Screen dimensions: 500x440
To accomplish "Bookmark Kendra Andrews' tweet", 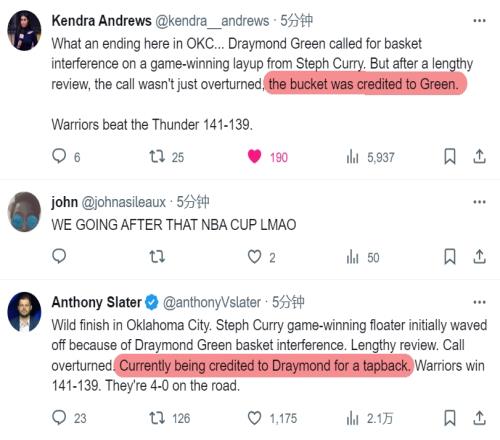I will tap(450, 156).
